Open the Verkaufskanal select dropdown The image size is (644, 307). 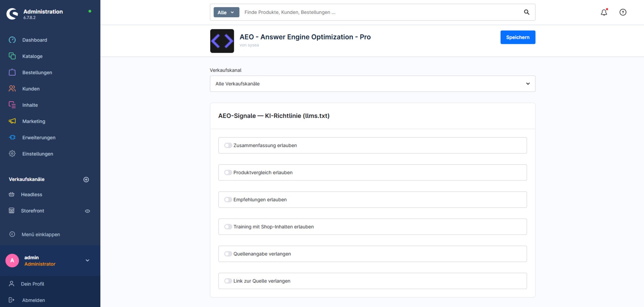coord(373,84)
